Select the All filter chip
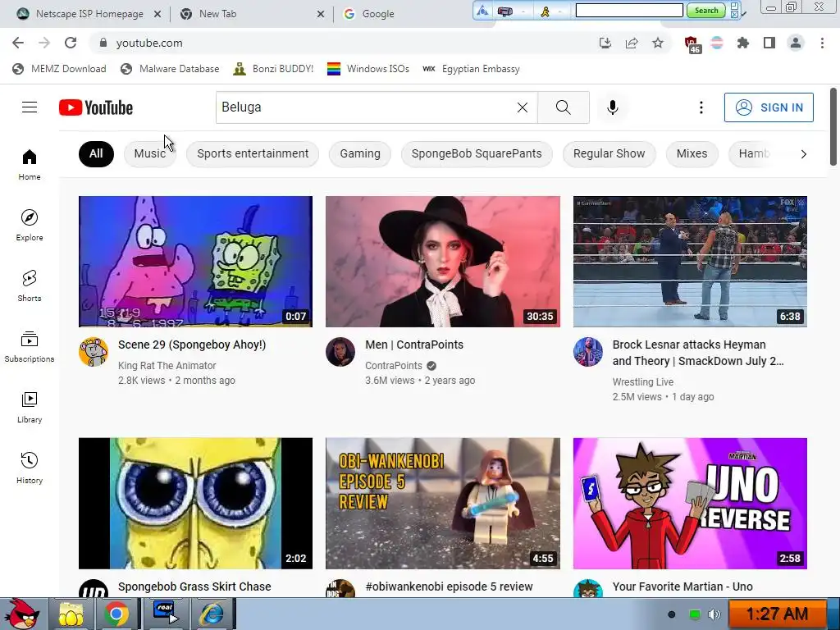The height and width of the screenshot is (630, 840). click(96, 153)
